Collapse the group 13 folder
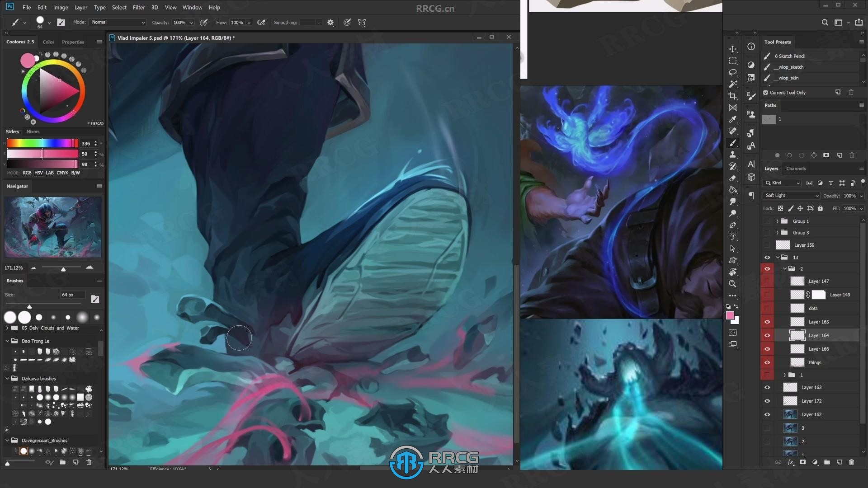 pos(778,258)
